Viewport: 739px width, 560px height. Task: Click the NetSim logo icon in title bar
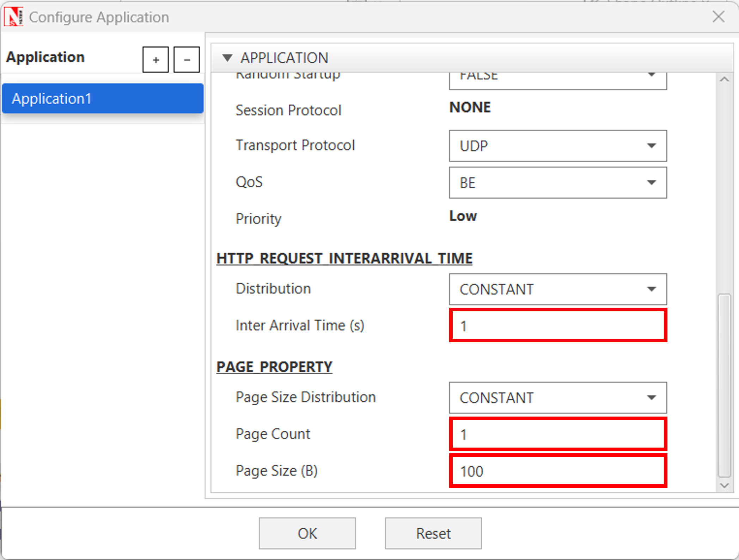pos(13,17)
